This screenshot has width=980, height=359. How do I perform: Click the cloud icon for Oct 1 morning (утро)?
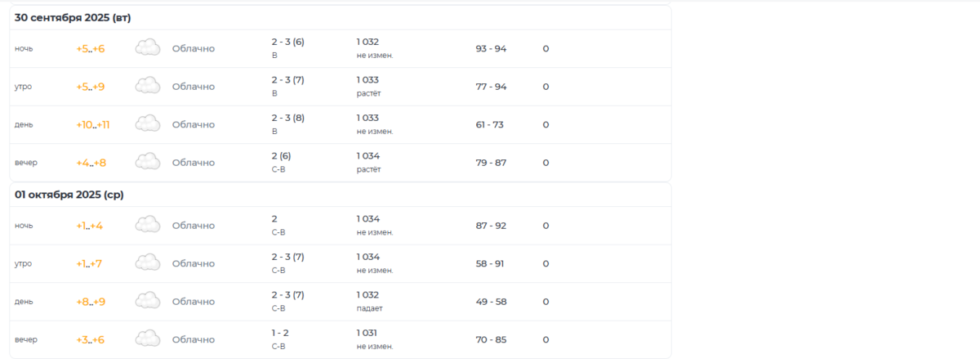[147, 263]
